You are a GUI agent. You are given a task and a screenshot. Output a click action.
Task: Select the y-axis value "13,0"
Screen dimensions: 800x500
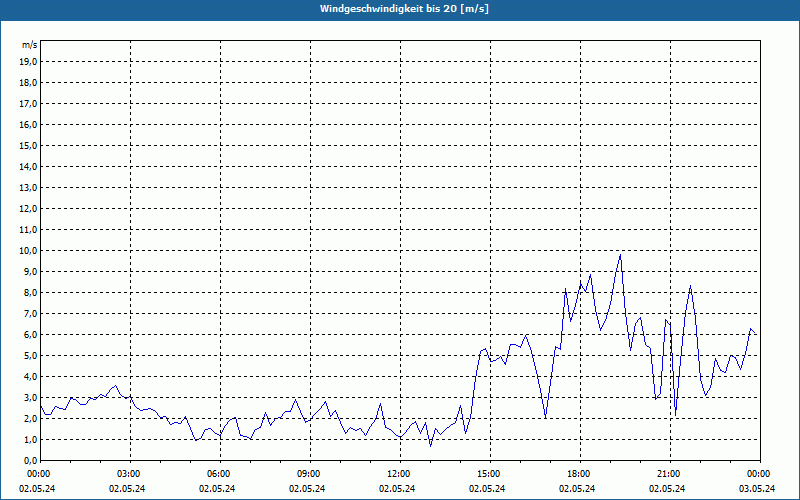pos(28,188)
